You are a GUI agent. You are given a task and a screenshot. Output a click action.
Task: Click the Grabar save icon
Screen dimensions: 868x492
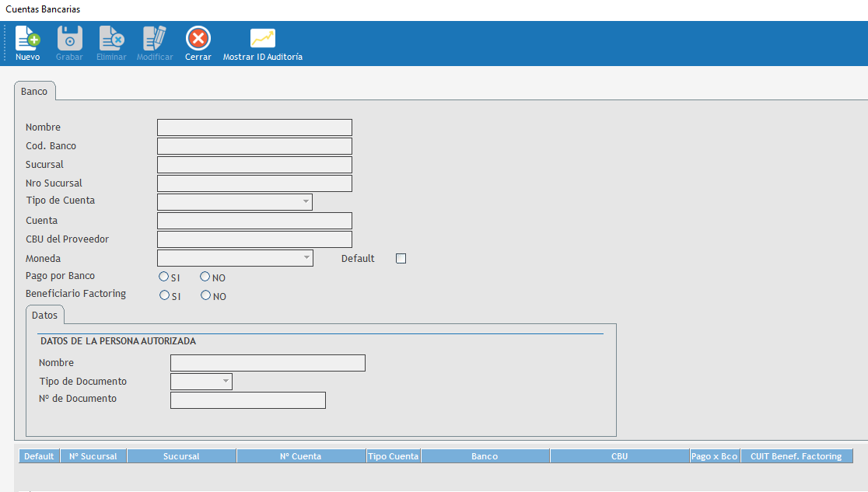click(69, 39)
